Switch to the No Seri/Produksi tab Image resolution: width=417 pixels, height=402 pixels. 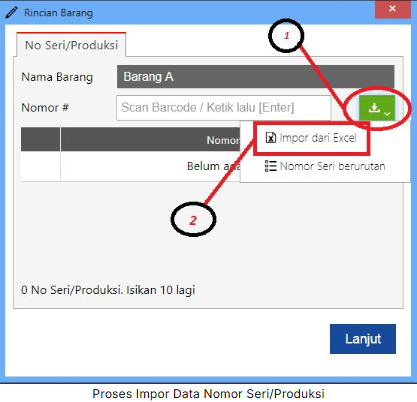[x=71, y=45]
